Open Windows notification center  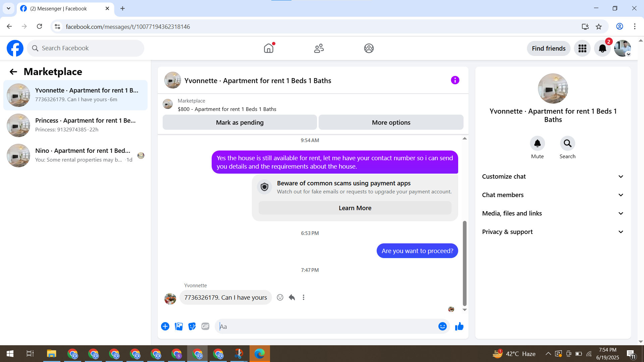(x=631, y=354)
